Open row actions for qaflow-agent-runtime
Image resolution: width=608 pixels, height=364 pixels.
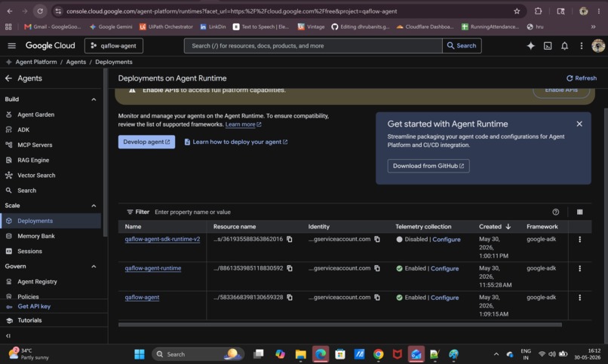click(x=579, y=268)
